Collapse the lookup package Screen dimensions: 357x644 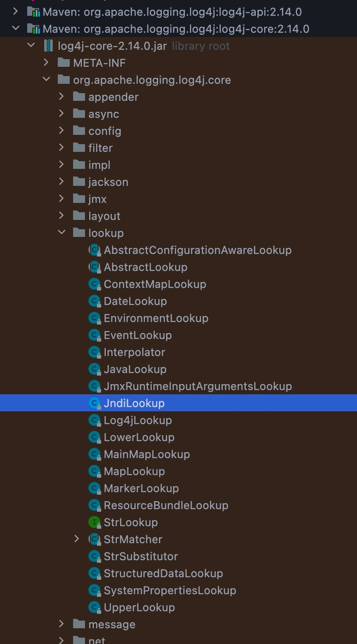(x=62, y=233)
